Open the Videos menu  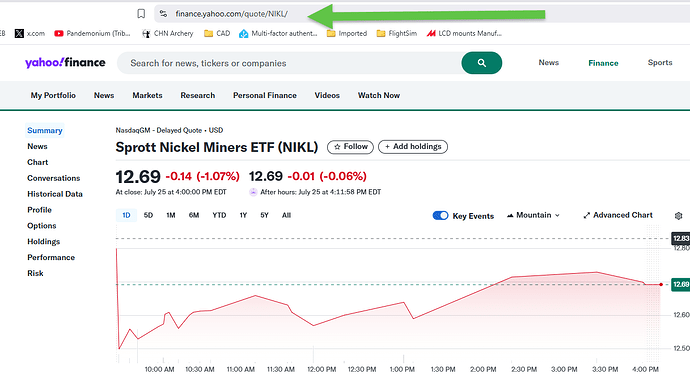click(327, 95)
